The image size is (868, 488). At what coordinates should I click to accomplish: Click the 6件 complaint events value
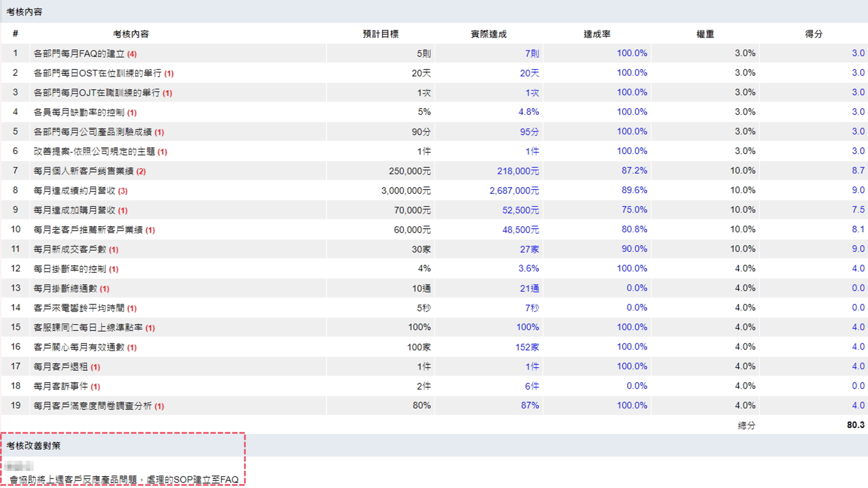click(532, 386)
